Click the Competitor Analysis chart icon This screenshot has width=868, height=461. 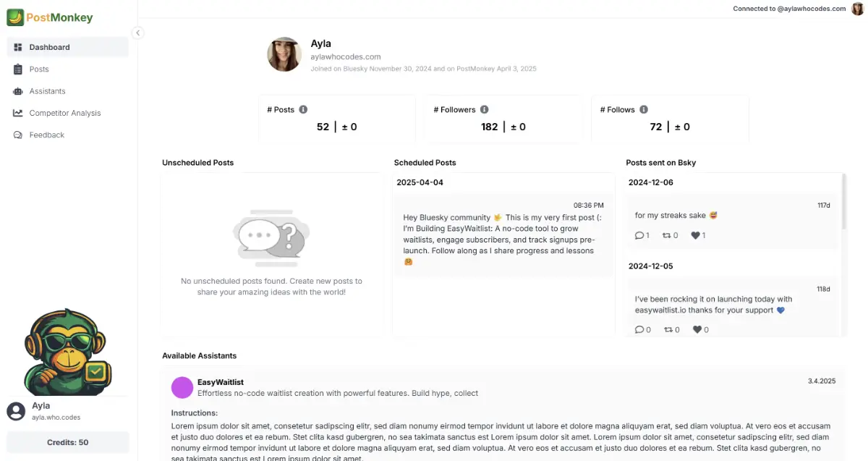click(x=18, y=113)
